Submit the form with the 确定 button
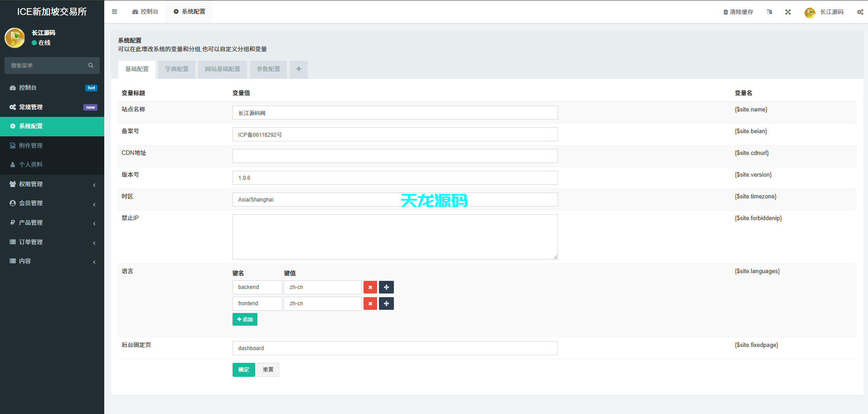The image size is (868, 414). click(243, 370)
